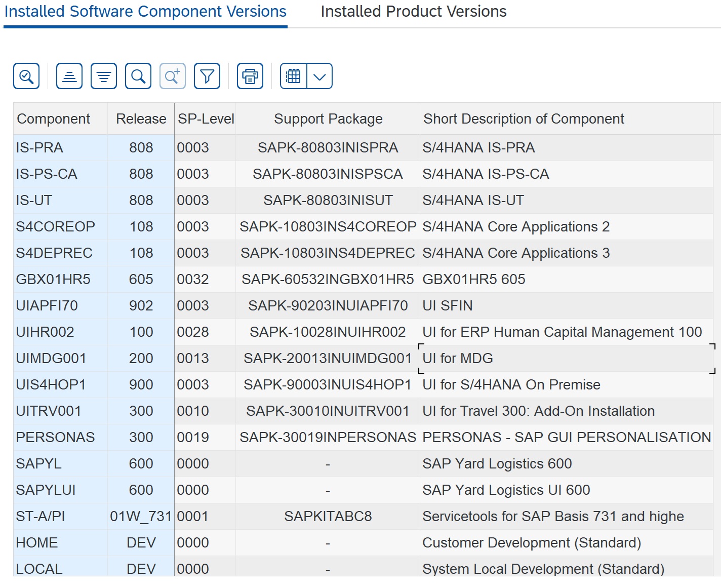Expand the layout options dropdown arrow

[319, 76]
